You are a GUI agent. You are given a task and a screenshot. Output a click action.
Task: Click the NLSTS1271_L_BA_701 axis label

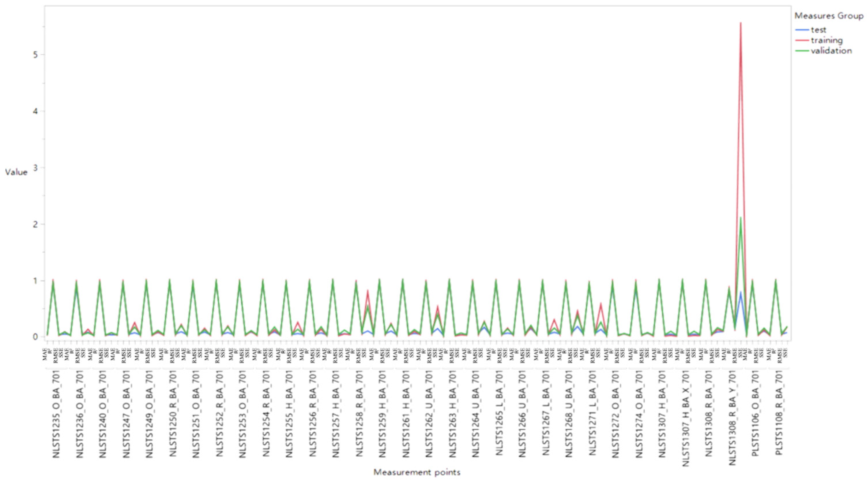point(593,413)
